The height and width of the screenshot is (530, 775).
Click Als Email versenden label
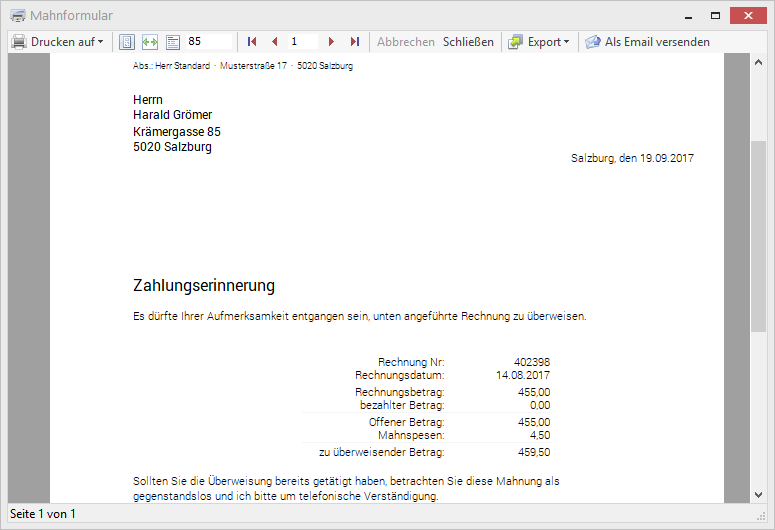click(x=657, y=42)
